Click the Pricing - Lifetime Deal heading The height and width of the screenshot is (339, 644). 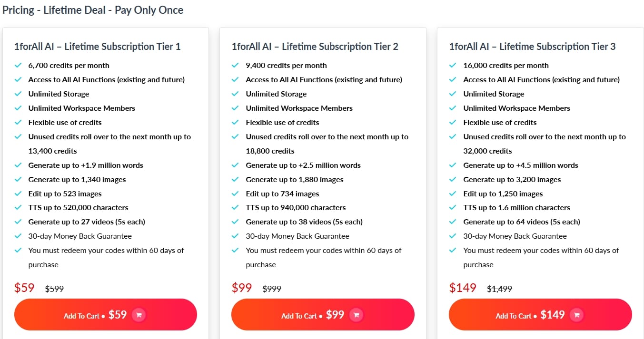(93, 10)
